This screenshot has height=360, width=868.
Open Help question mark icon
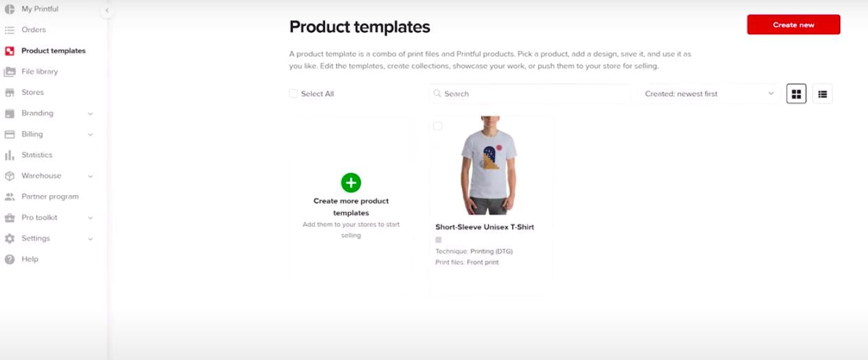(x=10, y=259)
